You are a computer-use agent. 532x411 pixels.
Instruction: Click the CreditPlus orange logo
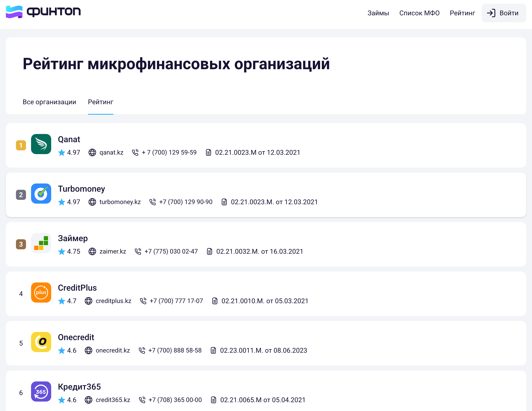[x=41, y=293]
